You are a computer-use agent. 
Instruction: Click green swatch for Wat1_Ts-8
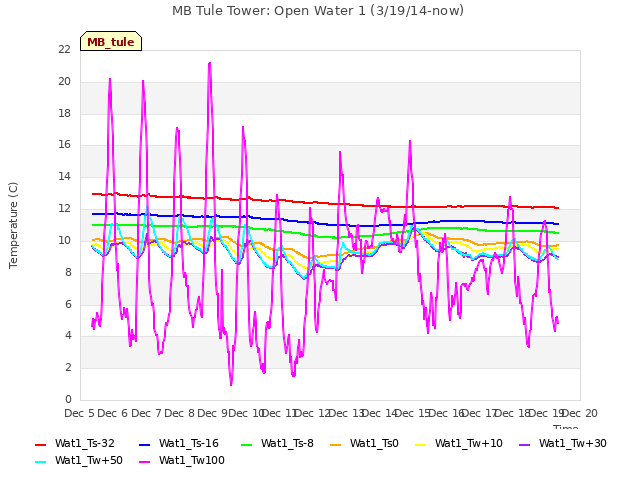point(247,444)
